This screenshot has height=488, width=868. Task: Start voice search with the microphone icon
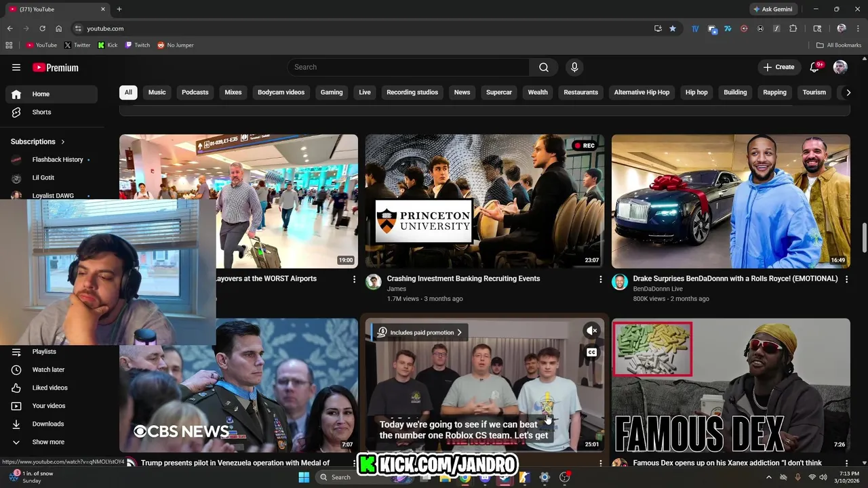[574, 67]
